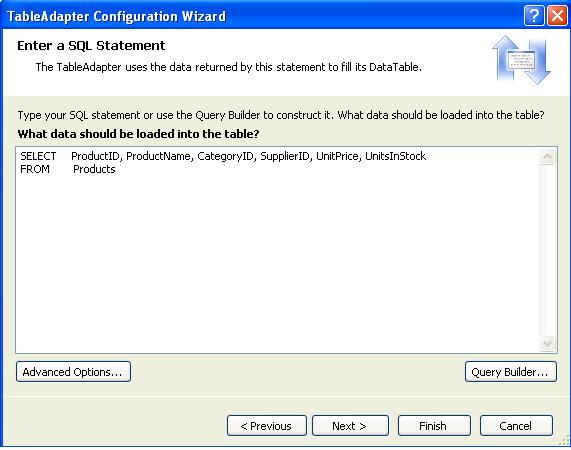
Task: Close the TableAdapter Configuration Wizard window
Action: click(x=557, y=16)
